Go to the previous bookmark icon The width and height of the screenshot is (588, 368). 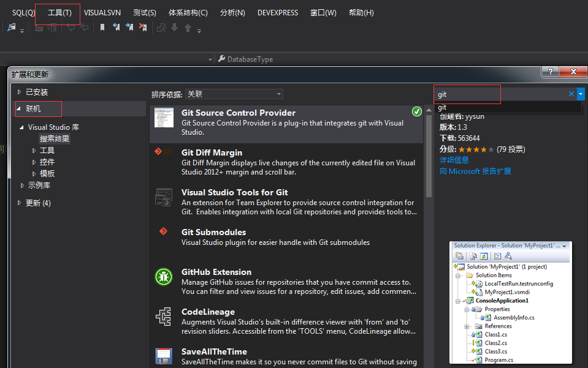(116, 28)
